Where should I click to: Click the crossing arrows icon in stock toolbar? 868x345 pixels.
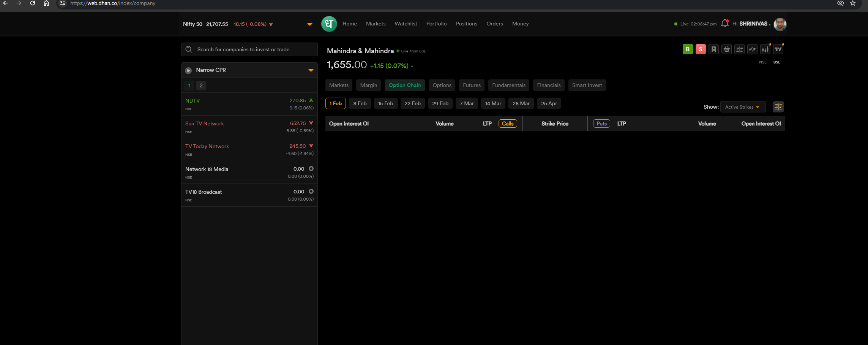tap(752, 49)
